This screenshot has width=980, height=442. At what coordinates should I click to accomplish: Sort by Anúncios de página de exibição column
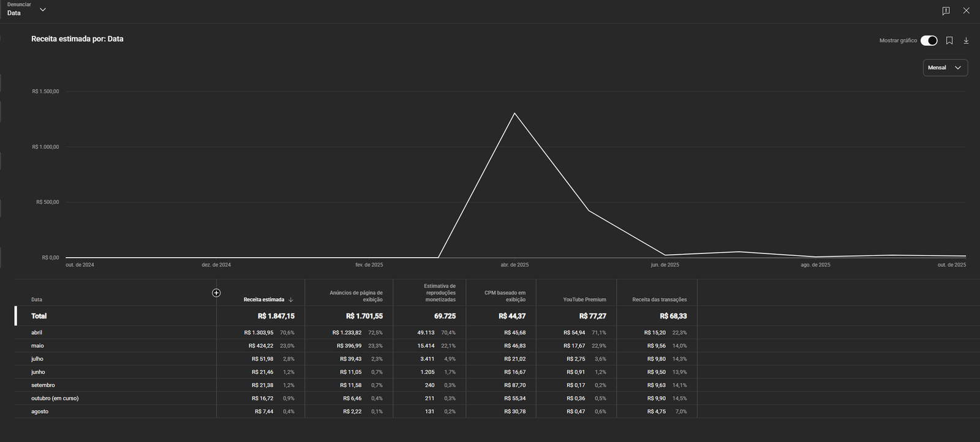[356, 296]
